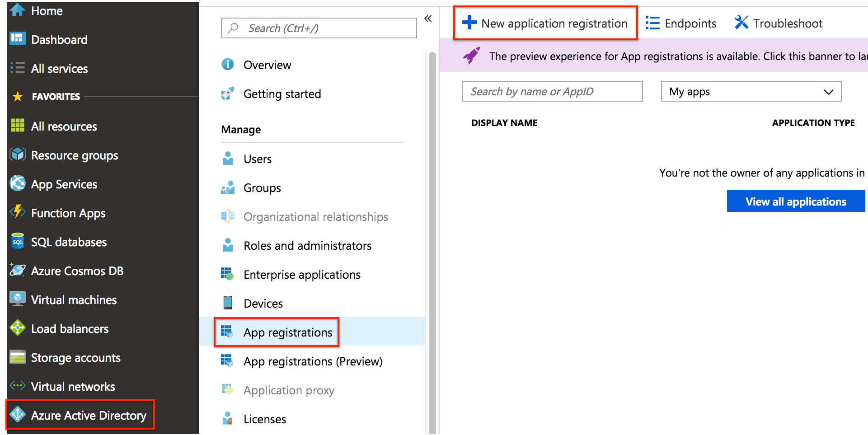Open the My apps dropdown
The height and width of the screenshot is (435, 868).
pyautogui.click(x=750, y=91)
